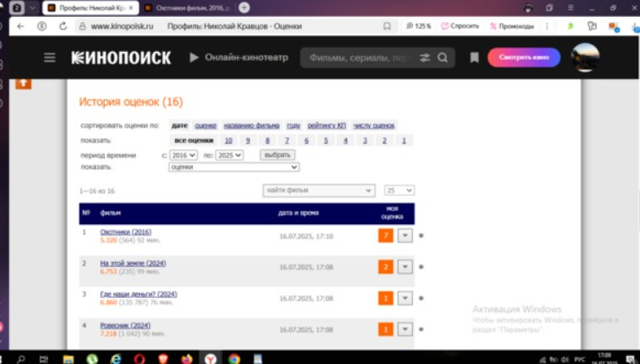Viewport: 640px width, 364px height.
Task: Open film На этой земле (2024) link
Action: (x=133, y=263)
